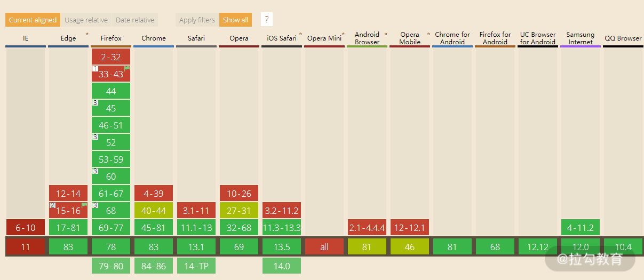Screen dimensions: 644x280
Task: Click the flag icon on Firefox 33-43
Action: 128,68
